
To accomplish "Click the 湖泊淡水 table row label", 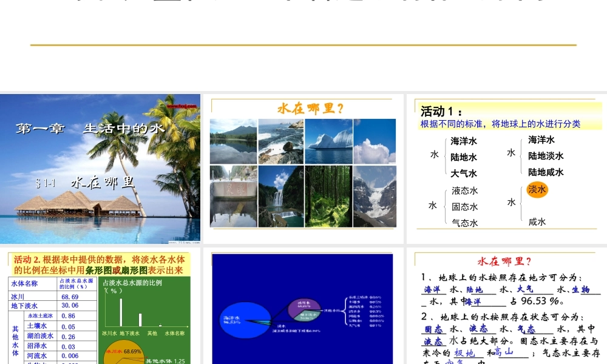I will pos(40,335).
